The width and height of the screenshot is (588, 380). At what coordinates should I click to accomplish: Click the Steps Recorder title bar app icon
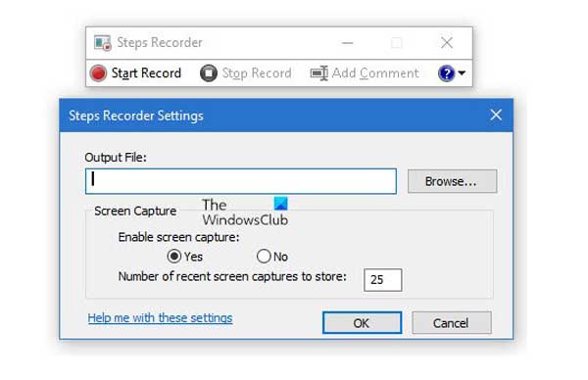tap(102, 43)
